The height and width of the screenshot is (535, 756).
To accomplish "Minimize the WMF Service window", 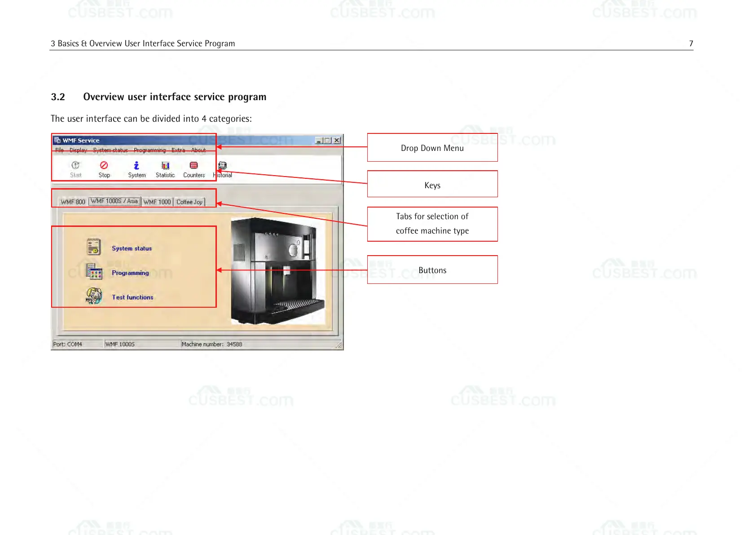I will (x=319, y=140).
